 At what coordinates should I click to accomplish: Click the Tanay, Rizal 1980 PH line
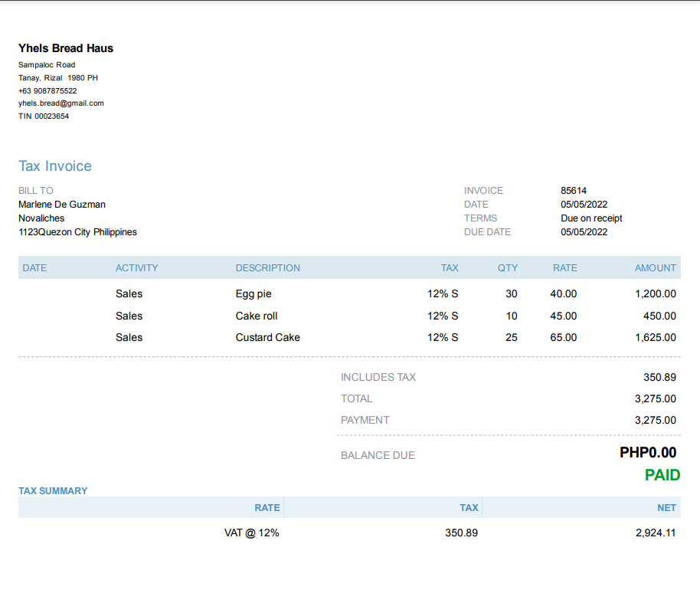click(x=58, y=77)
